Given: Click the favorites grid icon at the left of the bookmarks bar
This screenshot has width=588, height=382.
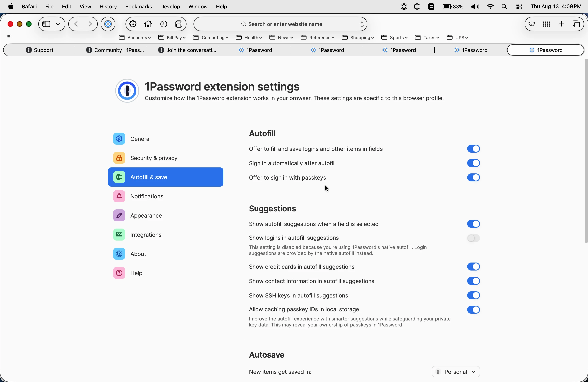Looking at the screenshot, I should (x=9, y=37).
